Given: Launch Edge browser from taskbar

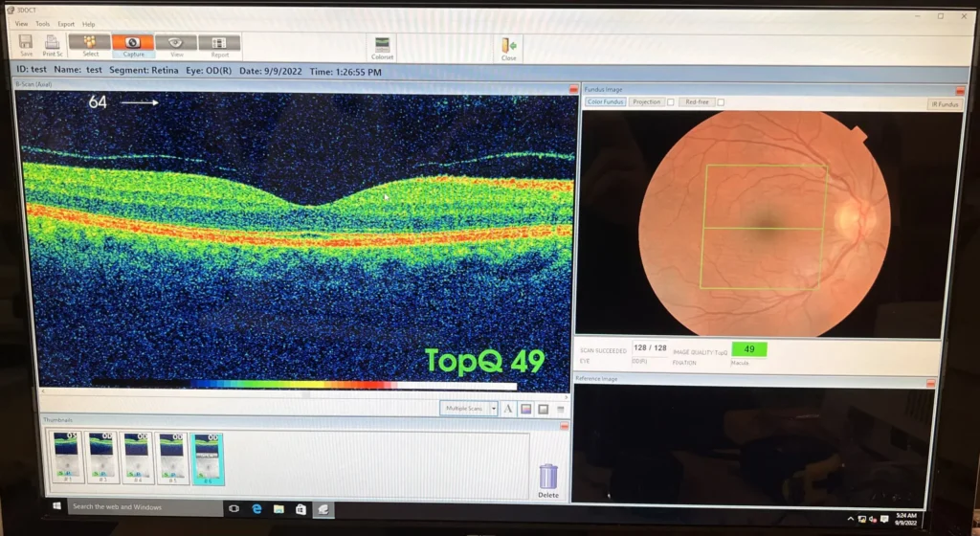Looking at the screenshot, I should [256, 509].
